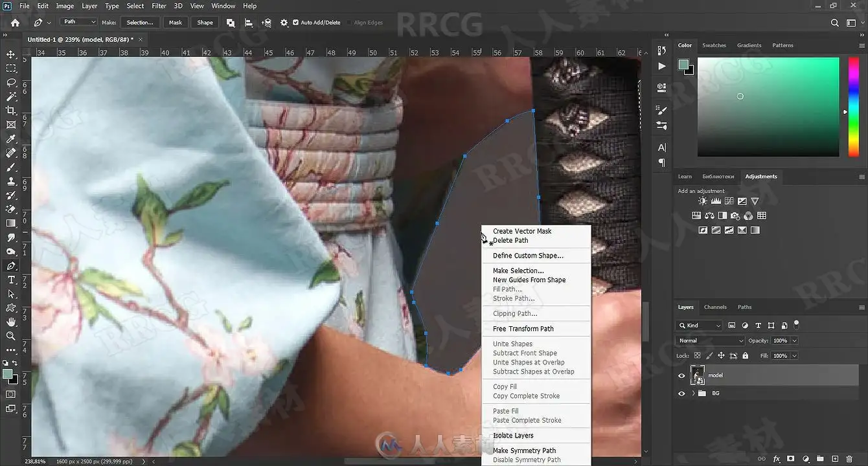Select the Hand tool
Image resolution: width=868 pixels, height=466 pixels.
point(11,322)
